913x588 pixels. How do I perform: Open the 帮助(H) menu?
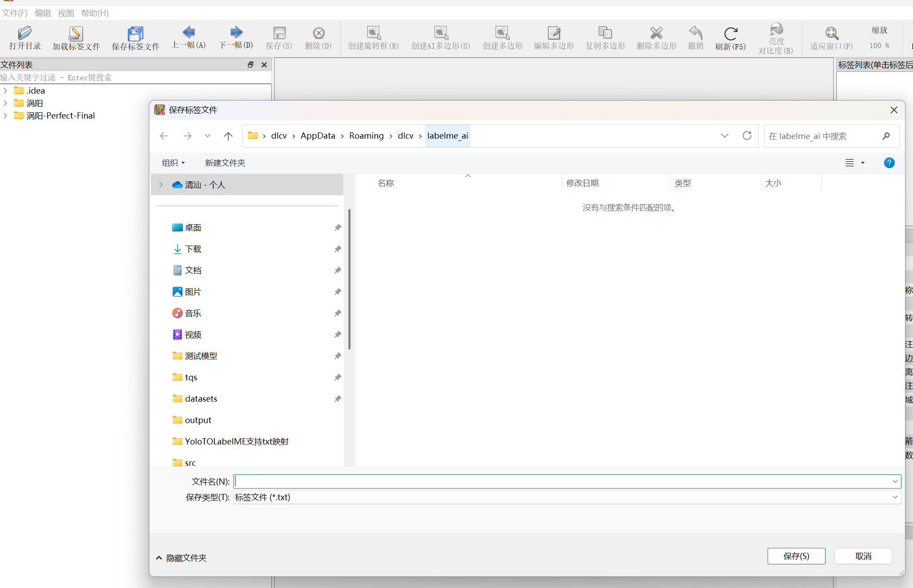95,13
